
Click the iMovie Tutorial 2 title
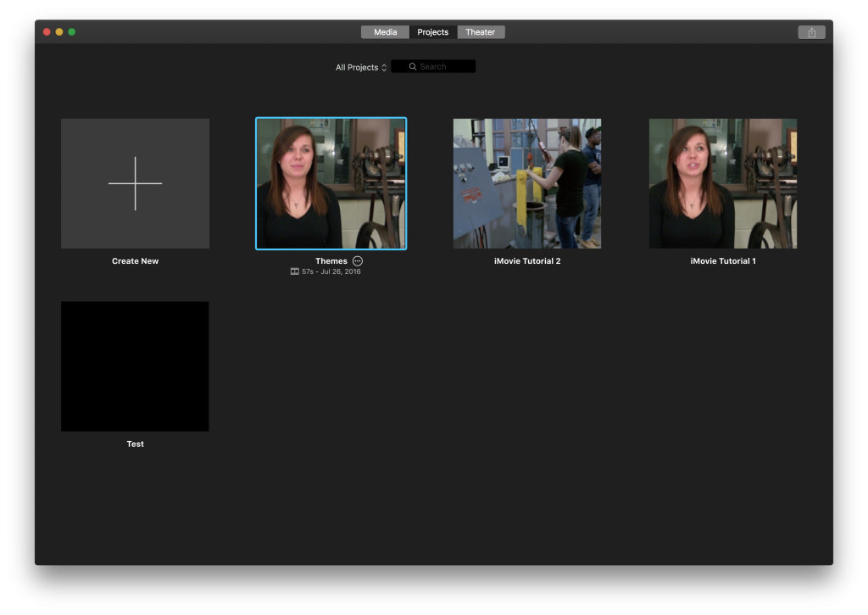527,261
